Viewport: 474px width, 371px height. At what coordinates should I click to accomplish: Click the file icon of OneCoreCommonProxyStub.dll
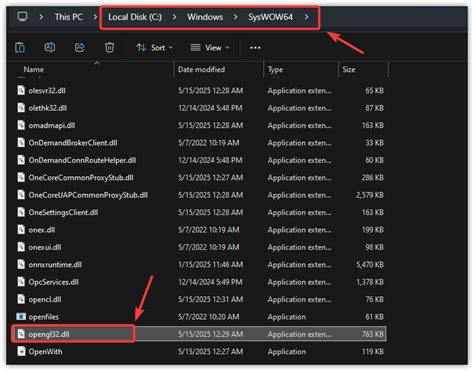click(x=21, y=177)
